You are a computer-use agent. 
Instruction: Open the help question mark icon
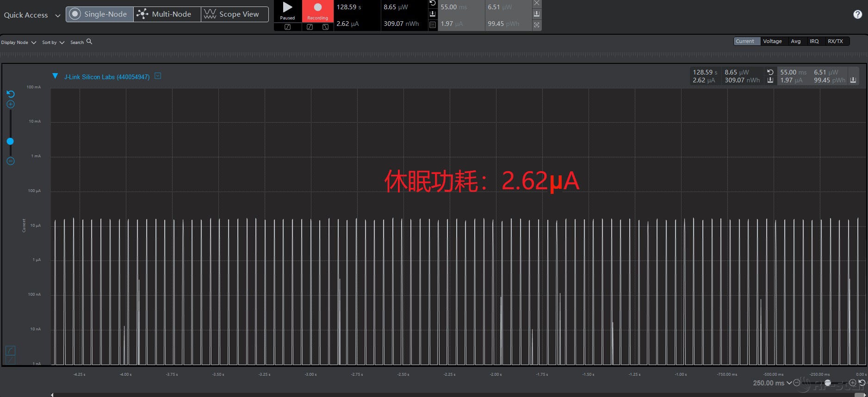coord(857,14)
